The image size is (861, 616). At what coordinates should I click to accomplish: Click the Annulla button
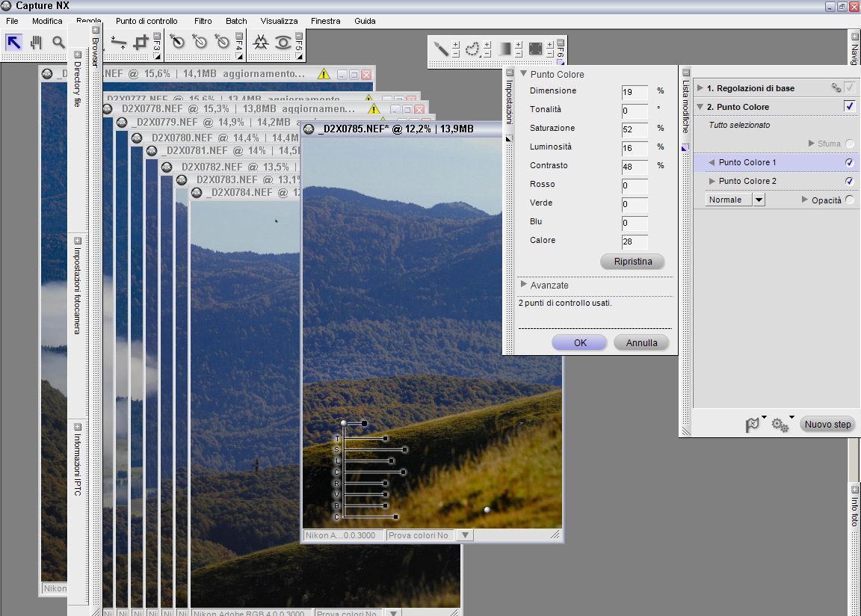[x=641, y=342]
